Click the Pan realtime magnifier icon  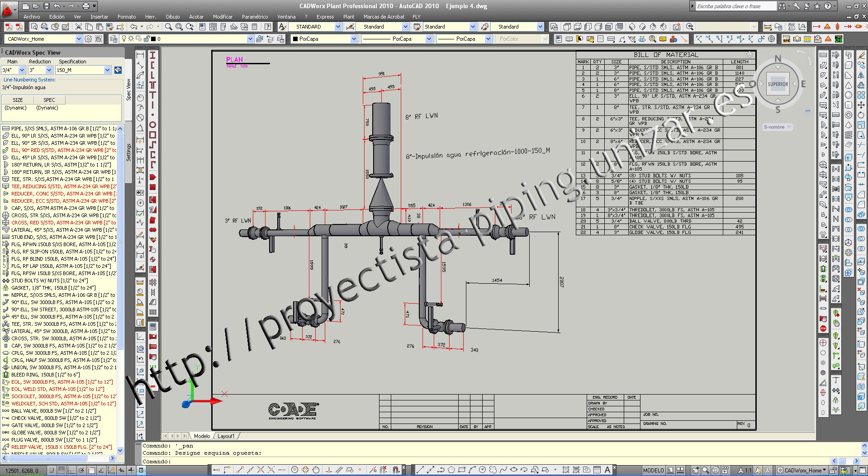[168, 27]
